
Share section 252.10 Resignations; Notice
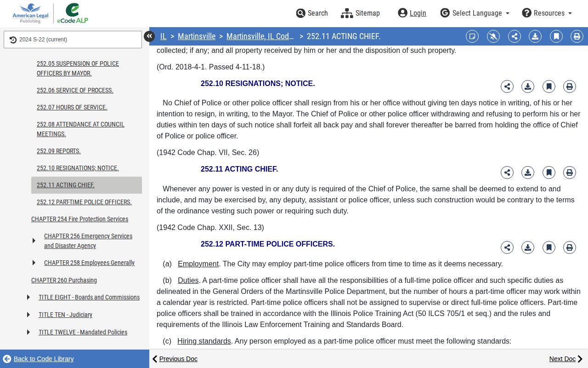point(507,86)
